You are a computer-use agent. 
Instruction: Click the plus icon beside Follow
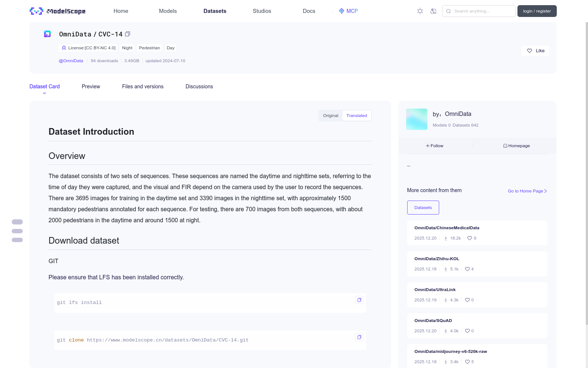tap(428, 146)
